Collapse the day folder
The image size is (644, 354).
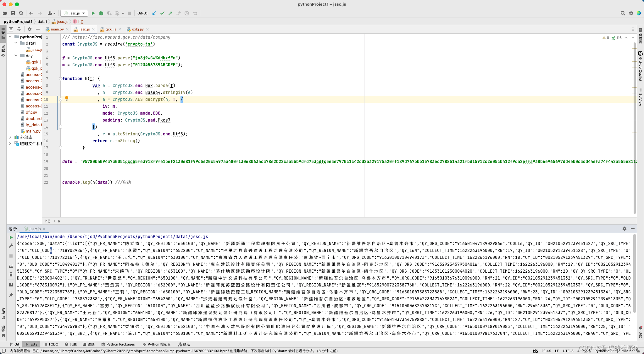16,56
